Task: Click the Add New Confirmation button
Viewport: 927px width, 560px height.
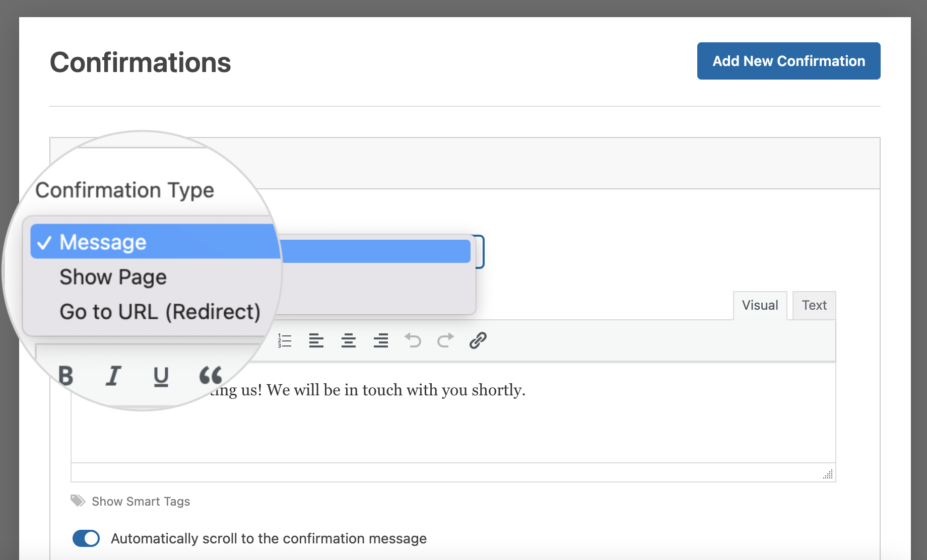Action: coord(788,61)
